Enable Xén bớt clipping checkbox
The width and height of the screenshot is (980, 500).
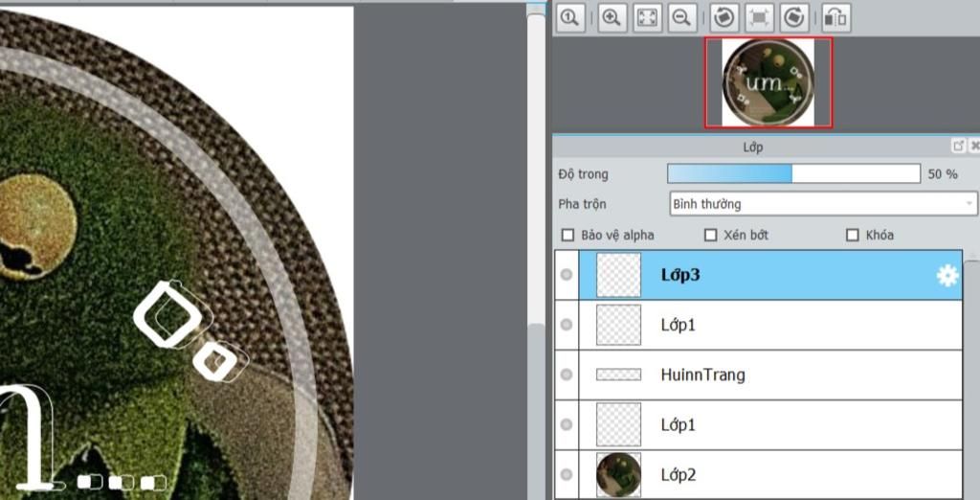click(710, 236)
